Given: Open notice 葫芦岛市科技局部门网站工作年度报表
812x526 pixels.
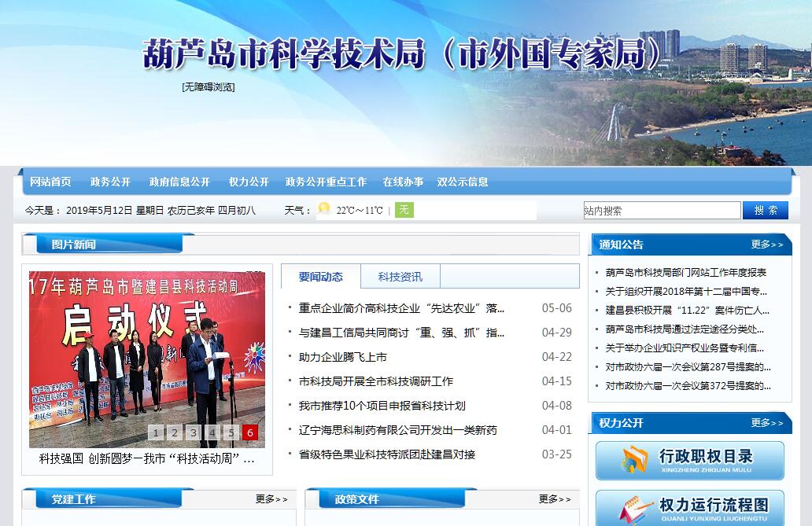Looking at the screenshot, I should click(x=685, y=272).
